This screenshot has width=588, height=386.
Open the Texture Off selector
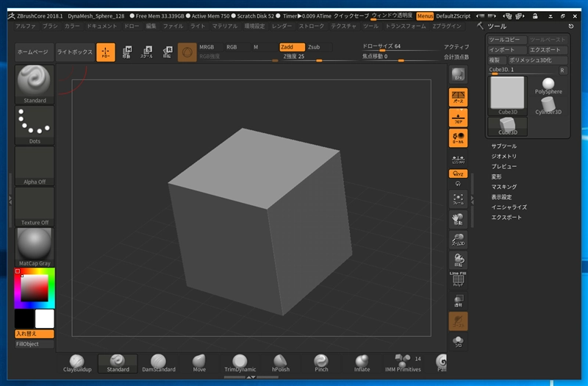[35, 207]
